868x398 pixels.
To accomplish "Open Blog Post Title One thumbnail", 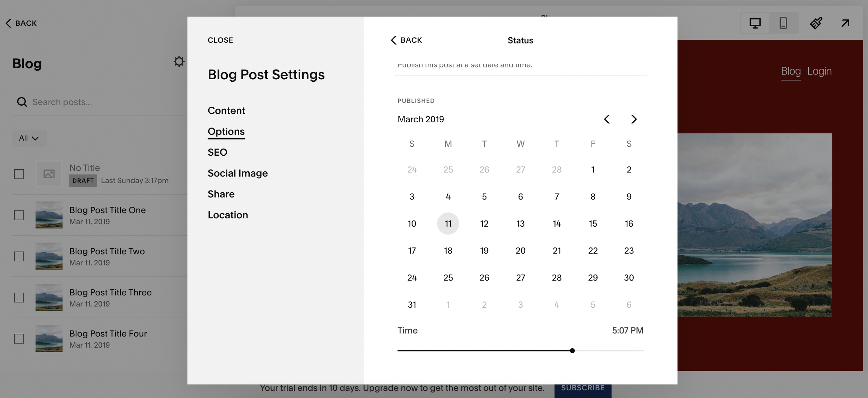I will [x=49, y=215].
